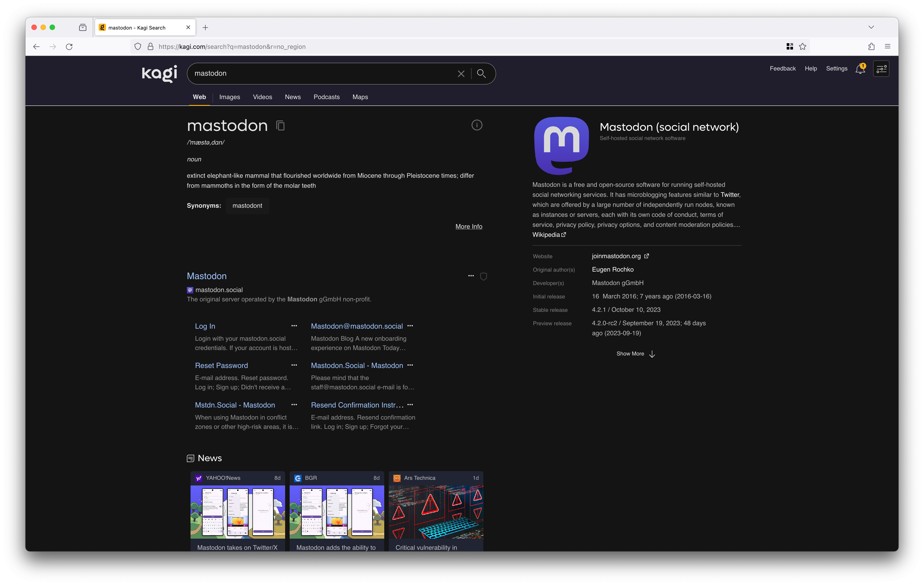
Task: Click the Mastodon purple logo image
Action: pos(561,146)
